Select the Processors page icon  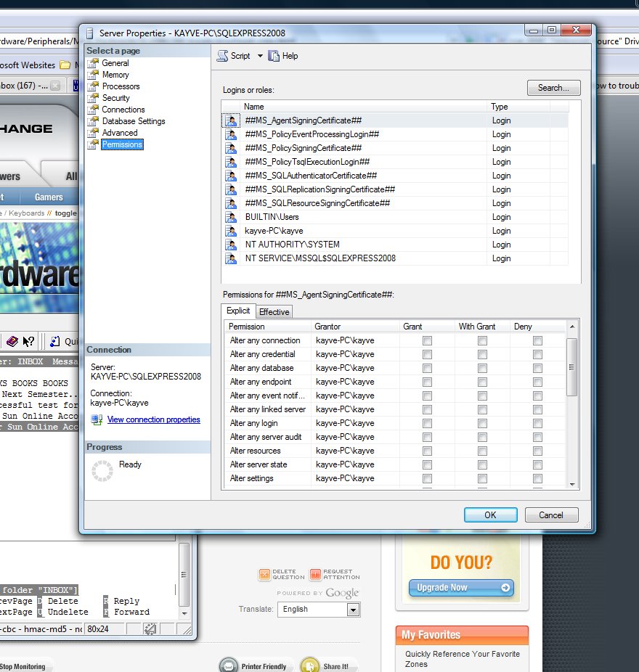[93, 86]
